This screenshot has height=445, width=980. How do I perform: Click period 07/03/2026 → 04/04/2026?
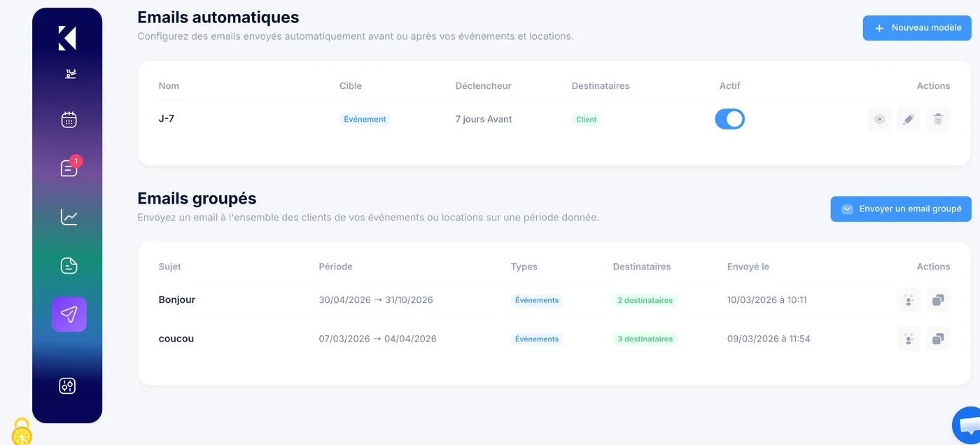point(378,339)
